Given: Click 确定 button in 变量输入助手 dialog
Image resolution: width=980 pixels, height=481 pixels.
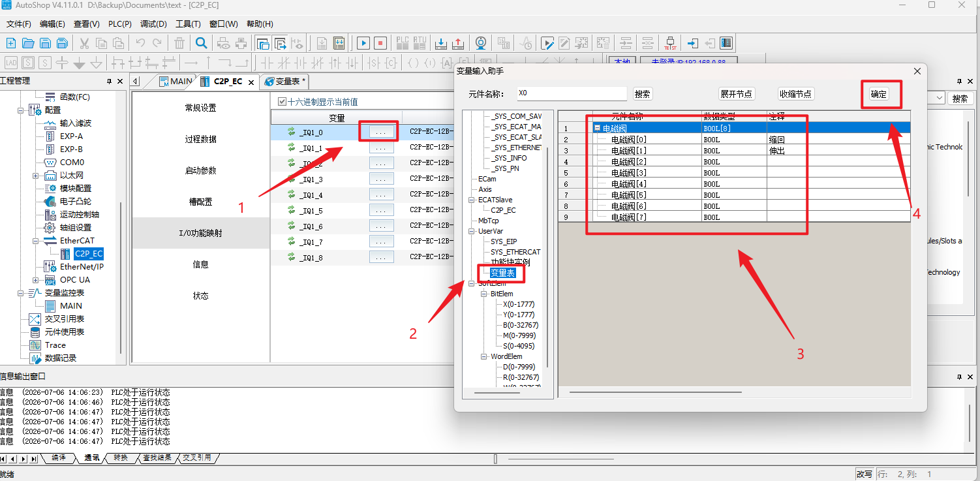Looking at the screenshot, I should [879, 94].
